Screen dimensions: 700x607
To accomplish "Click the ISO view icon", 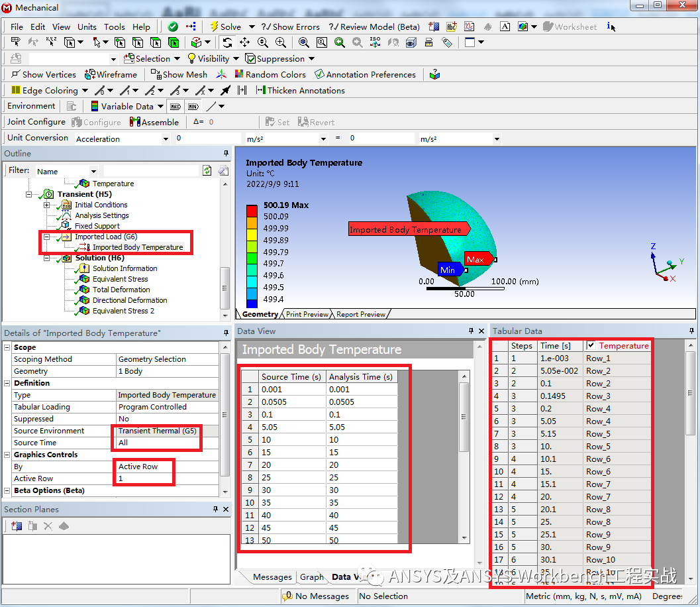I will 375,42.
